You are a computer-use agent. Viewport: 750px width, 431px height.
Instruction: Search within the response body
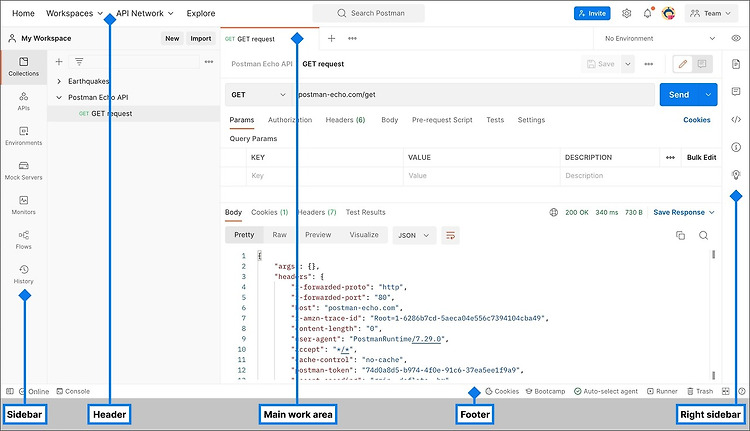[x=703, y=235]
